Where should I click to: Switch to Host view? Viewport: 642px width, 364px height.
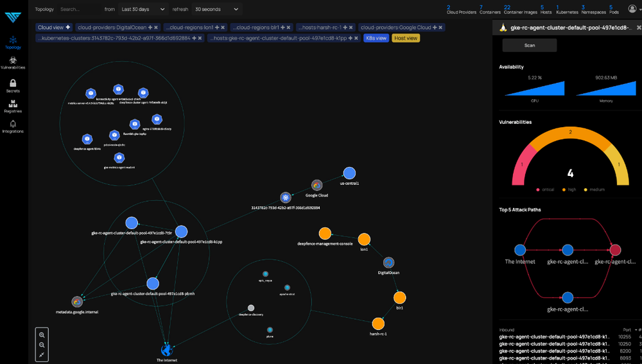pos(406,38)
